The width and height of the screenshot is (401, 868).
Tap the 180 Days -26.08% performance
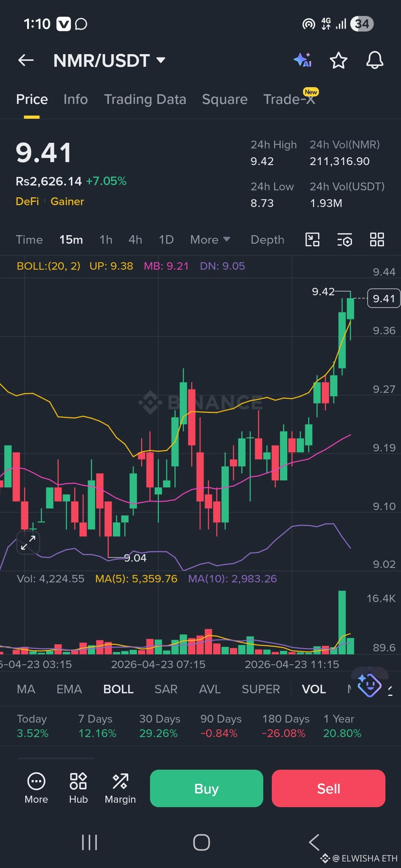pos(286,726)
